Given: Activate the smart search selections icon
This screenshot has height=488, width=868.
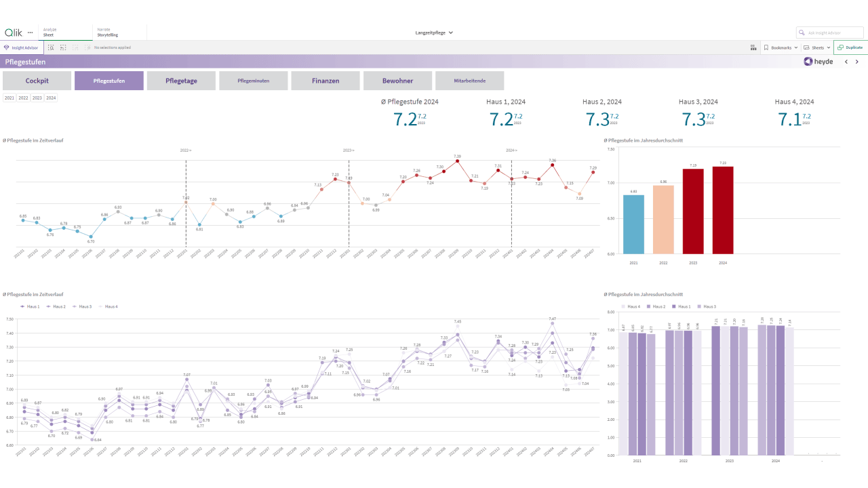Looking at the screenshot, I should pos(51,47).
